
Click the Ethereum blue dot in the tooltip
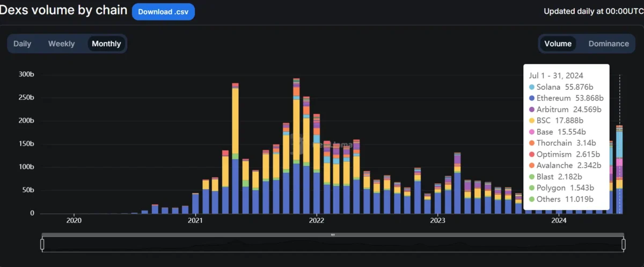(531, 98)
